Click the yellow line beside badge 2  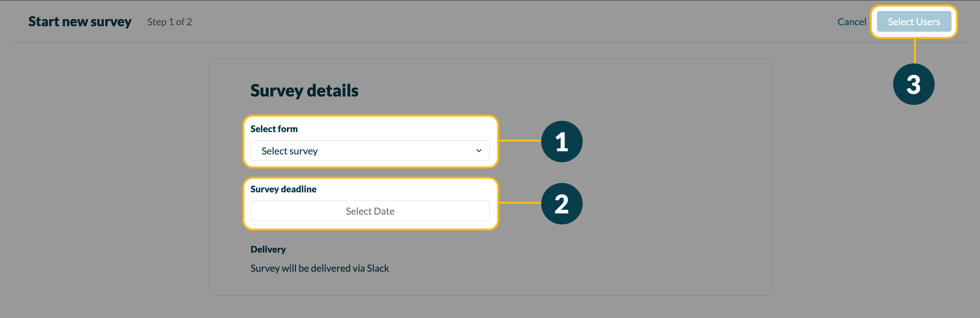click(x=520, y=203)
